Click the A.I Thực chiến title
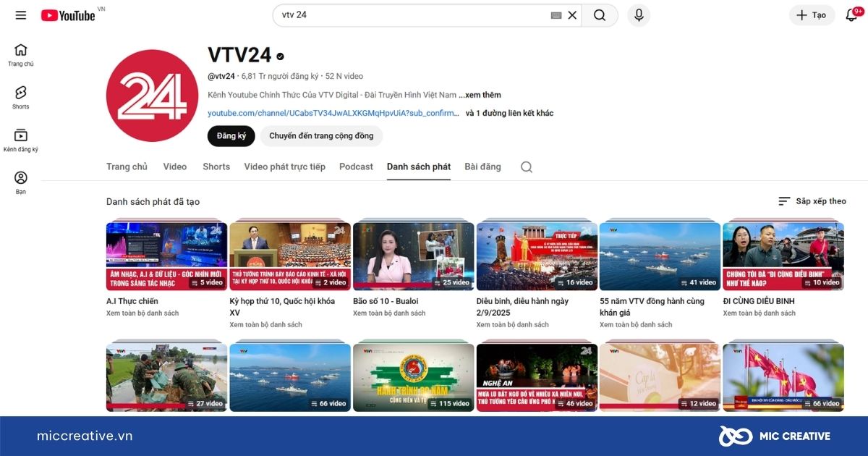The height and width of the screenshot is (456, 868). pyautogui.click(x=132, y=301)
